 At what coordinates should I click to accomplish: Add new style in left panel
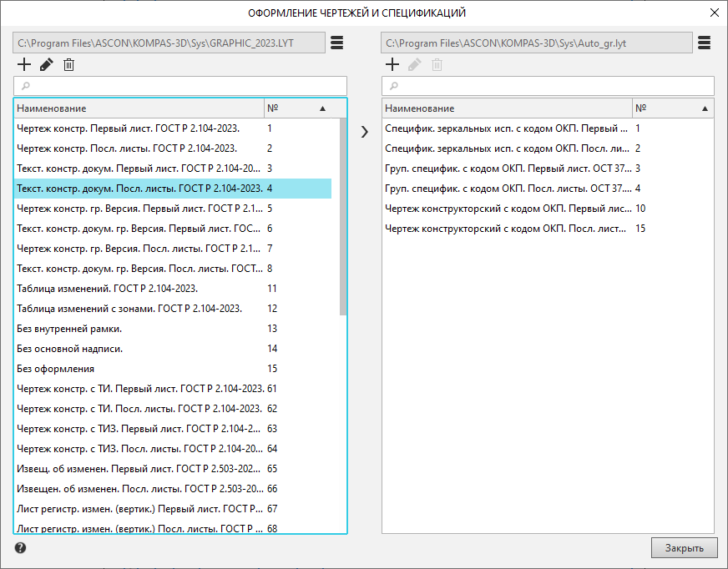24,64
